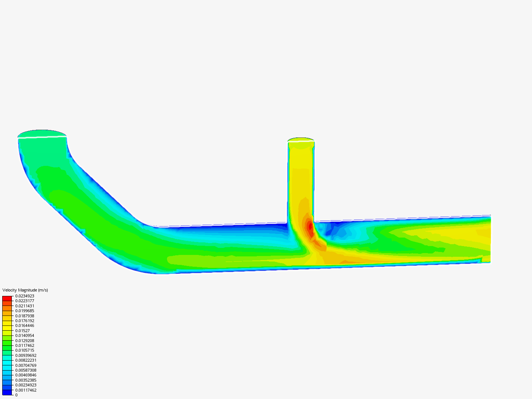Click the 'Velocity Magnitude (m/s)' legend title
The width and height of the screenshot is (532, 399).
(x=25, y=290)
